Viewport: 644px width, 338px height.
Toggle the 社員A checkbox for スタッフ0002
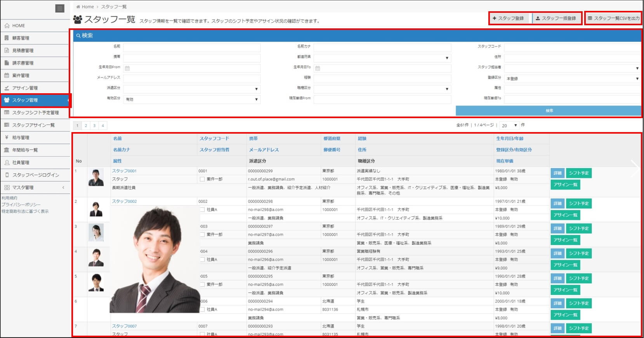tap(202, 210)
